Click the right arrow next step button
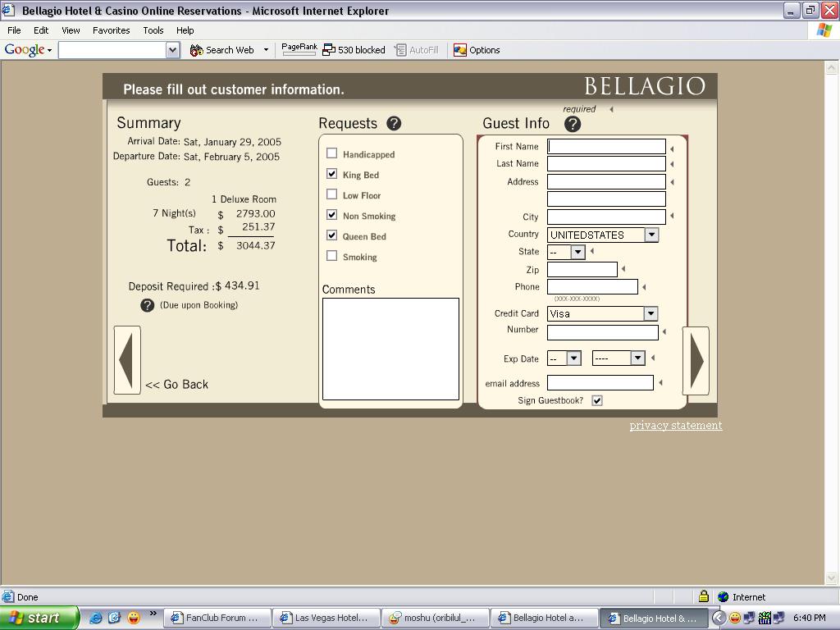840x630 pixels. pyautogui.click(x=696, y=361)
